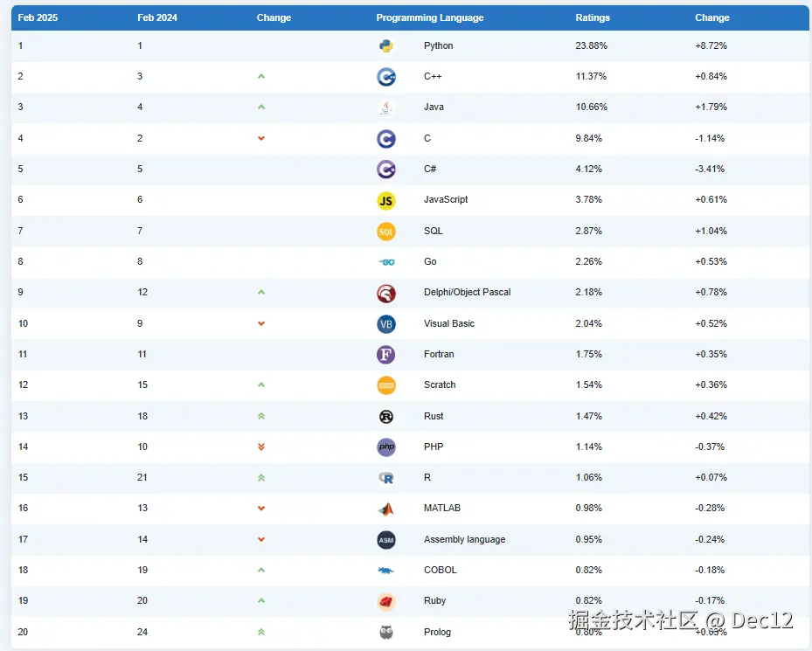The width and height of the screenshot is (812, 651).
Task: Click the Prolog owl icon
Action: [x=385, y=632]
